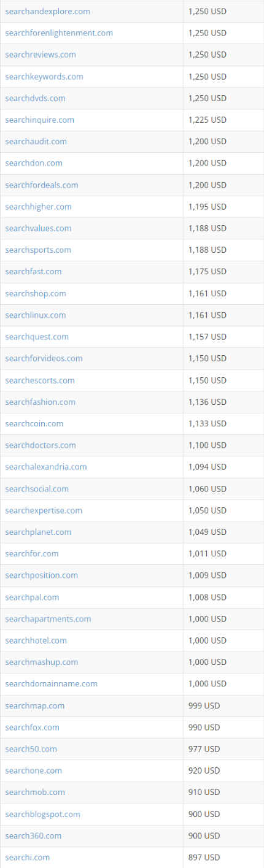Open searchapartments.com link
264x868 pixels.
click(48, 619)
